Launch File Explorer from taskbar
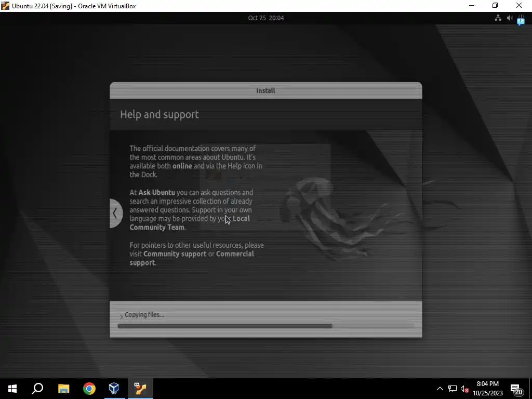 63,389
